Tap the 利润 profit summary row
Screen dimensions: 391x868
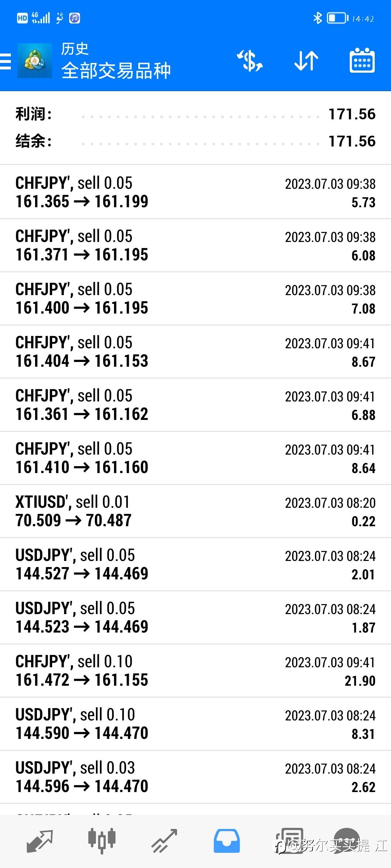tap(195, 114)
